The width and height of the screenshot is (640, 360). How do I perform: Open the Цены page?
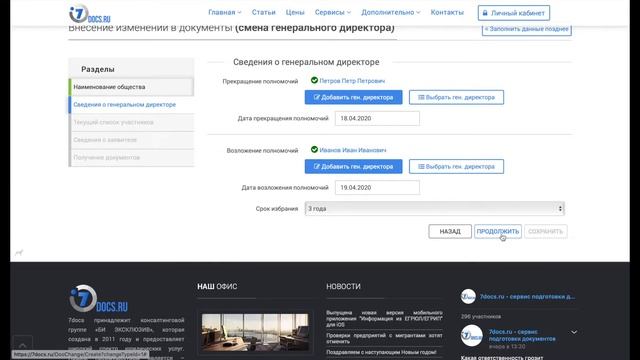pyautogui.click(x=295, y=12)
